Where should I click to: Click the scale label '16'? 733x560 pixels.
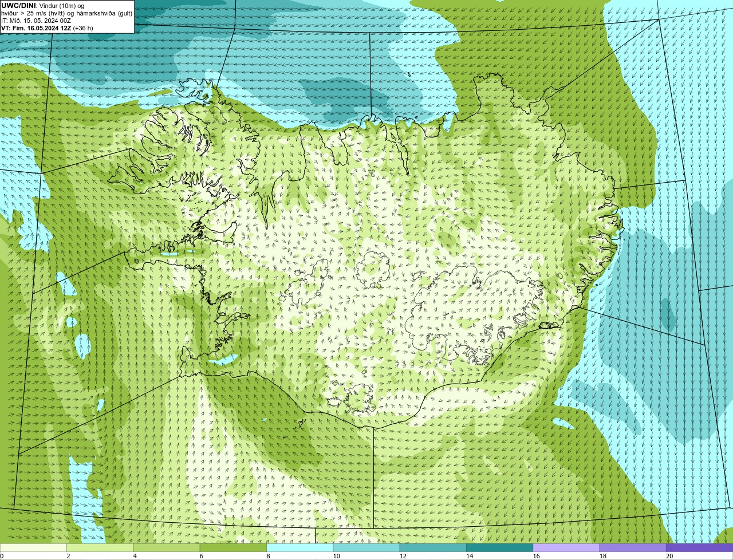tap(536, 556)
